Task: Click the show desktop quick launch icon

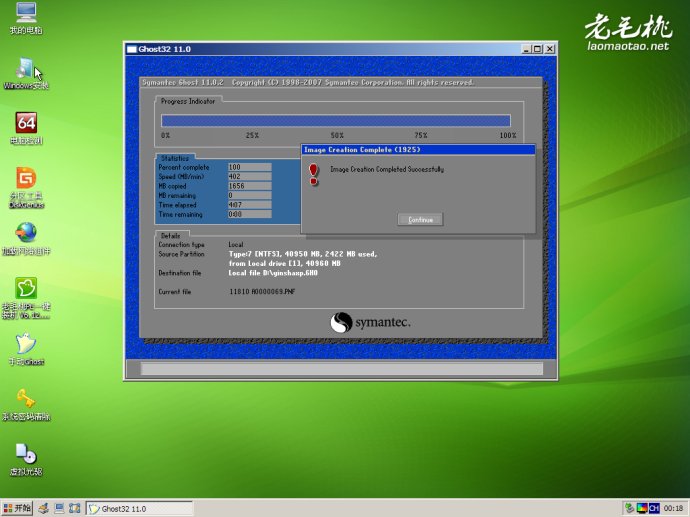Action: point(61,508)
